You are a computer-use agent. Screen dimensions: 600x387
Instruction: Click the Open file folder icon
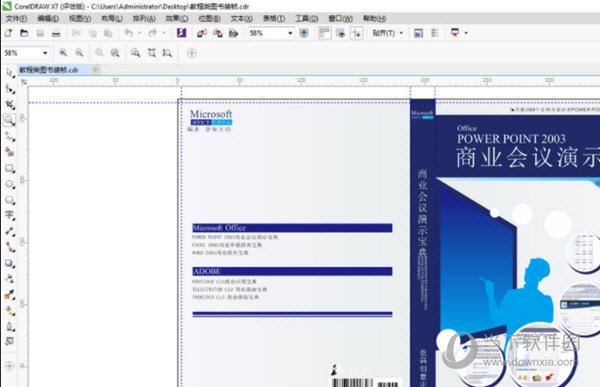[24, 33]
